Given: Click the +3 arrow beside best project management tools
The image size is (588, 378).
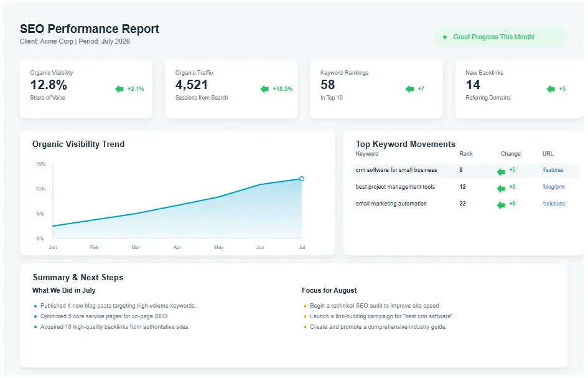Looking at the screenshot, I should pos(499,187).
